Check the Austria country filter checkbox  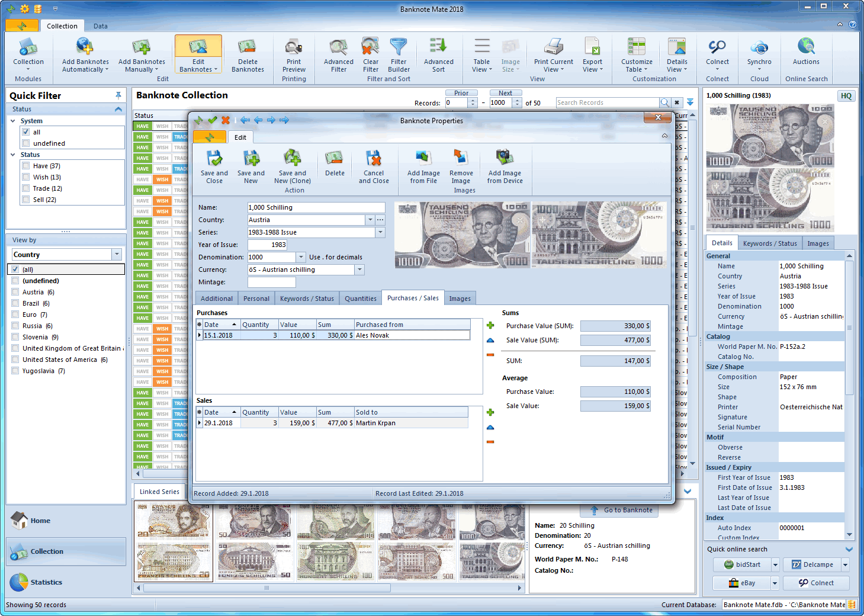[x=15, y=292]
